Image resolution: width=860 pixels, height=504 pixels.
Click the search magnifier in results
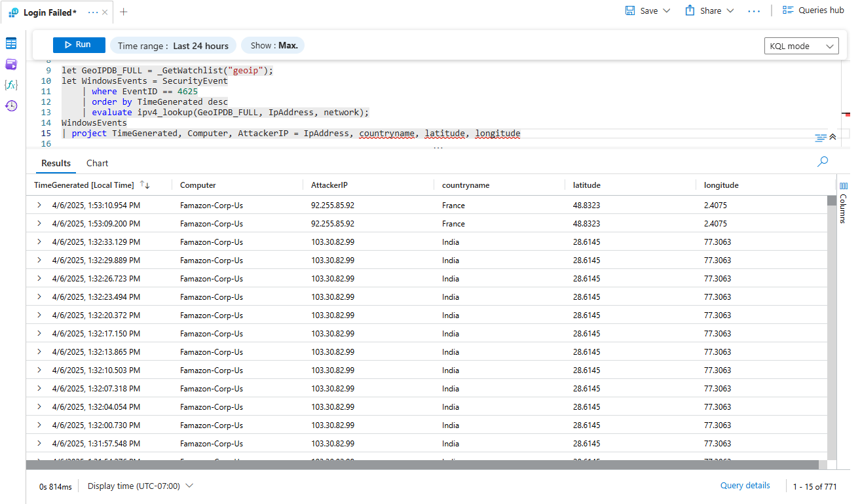coord(823,162)
